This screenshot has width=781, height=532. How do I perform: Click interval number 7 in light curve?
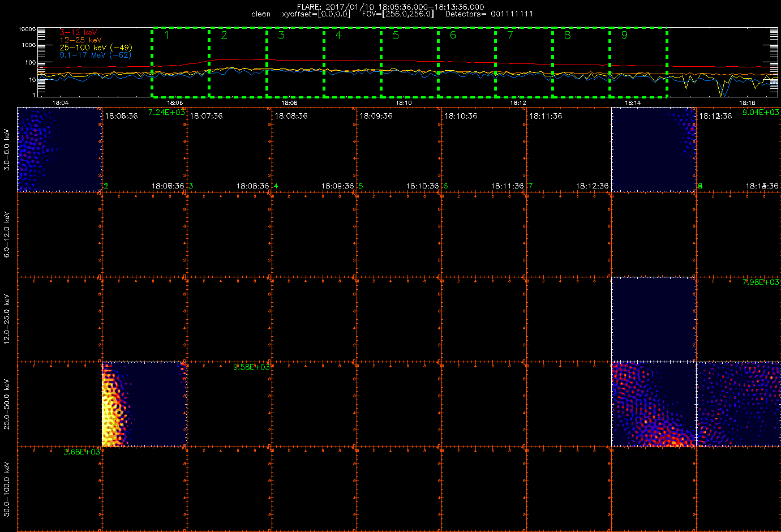click(x=510, y=35)
